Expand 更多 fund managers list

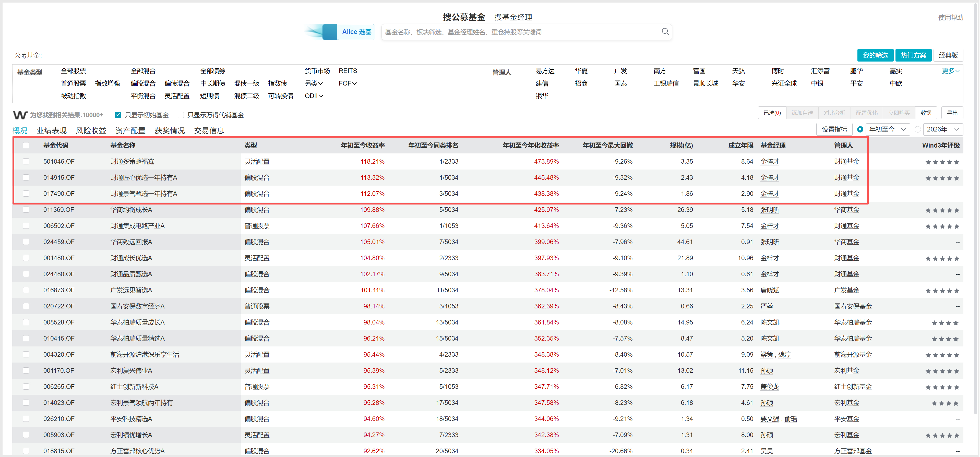pyautogui.click(x=950, y=71)
